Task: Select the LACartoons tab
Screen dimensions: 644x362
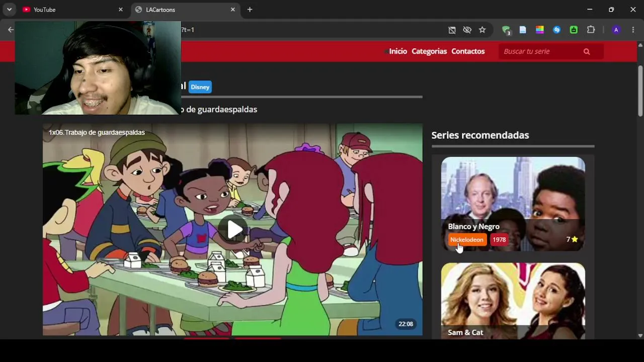Action: [185, 10]
